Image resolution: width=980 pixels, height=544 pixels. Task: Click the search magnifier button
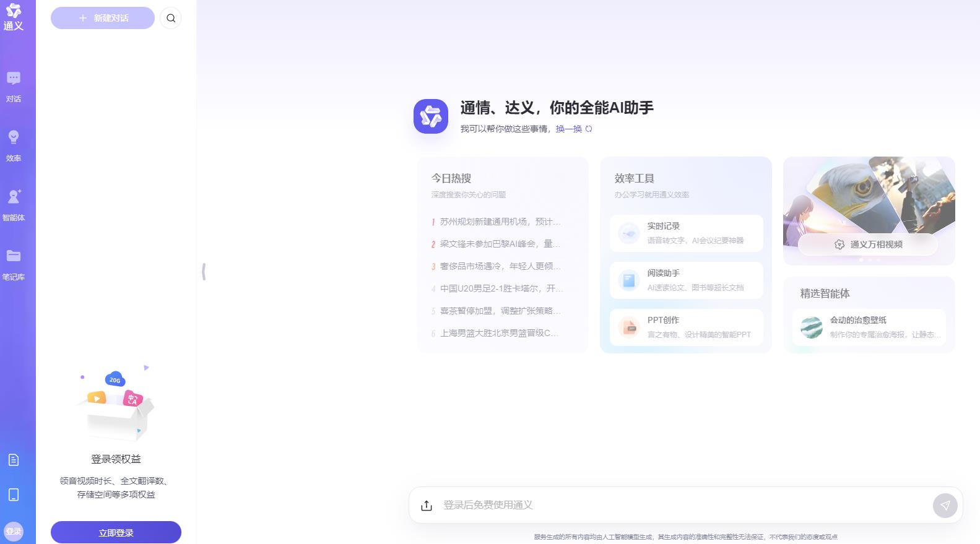tap(171, 18)
